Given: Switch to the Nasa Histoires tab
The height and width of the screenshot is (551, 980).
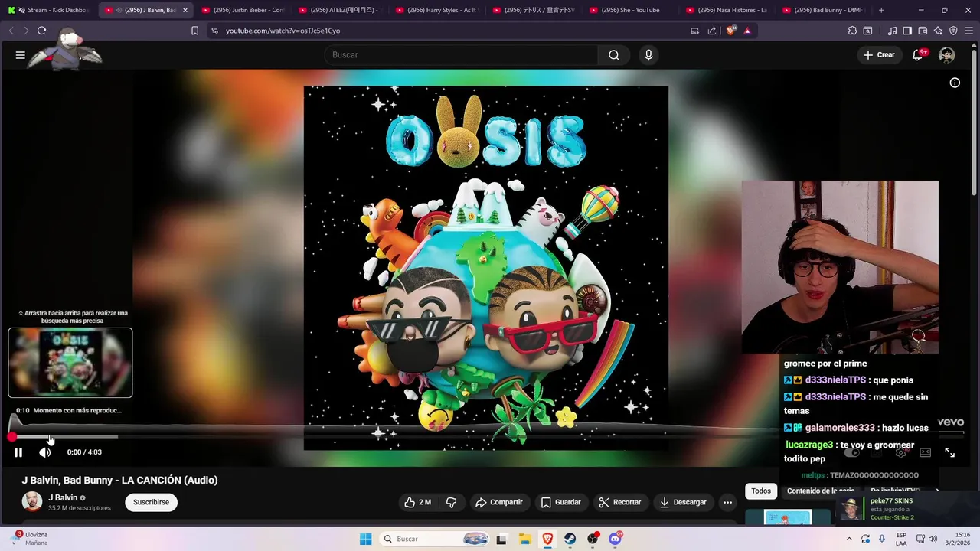Looking at the screenshot, I should 727,10.
